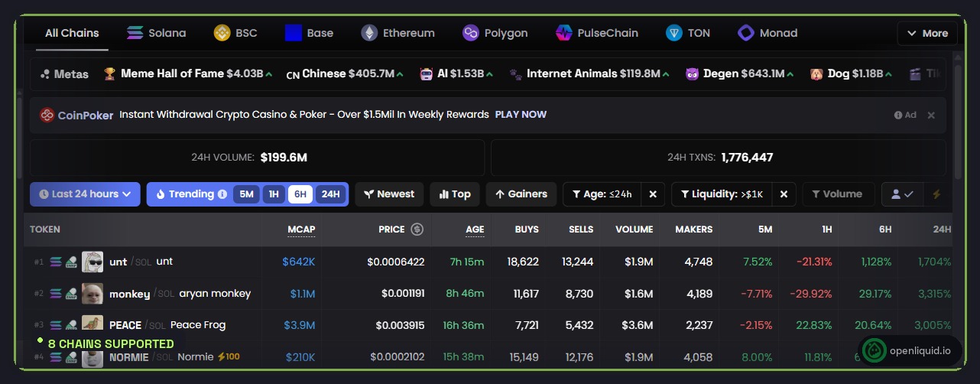Viewport: 980px width, 384px height.
Task: Open the Last 24 hours dropdown
Action: [85, 194]
